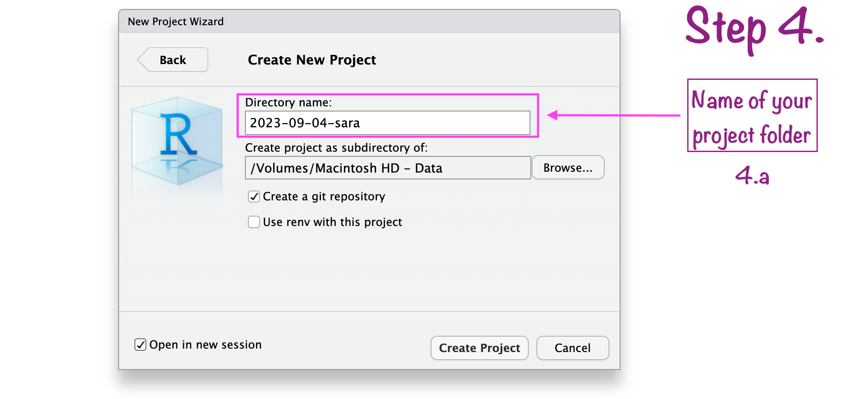Focus the Directory name text field
The image size is (868, 399).
point(387,123)
